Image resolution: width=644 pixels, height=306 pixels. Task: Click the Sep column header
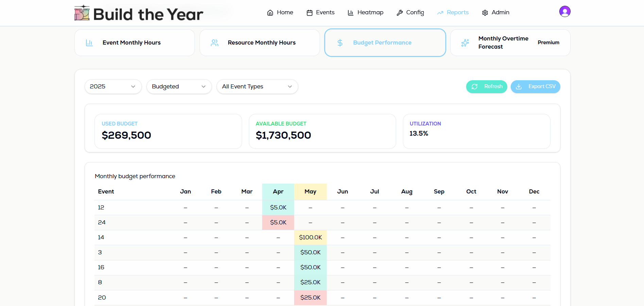tap(439, 192)
